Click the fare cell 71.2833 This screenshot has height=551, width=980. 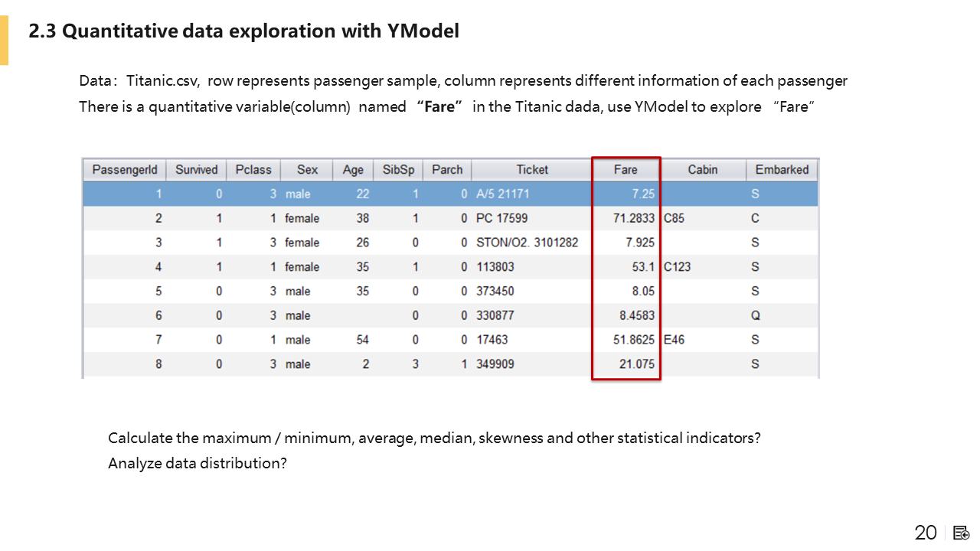pos(634,219)
